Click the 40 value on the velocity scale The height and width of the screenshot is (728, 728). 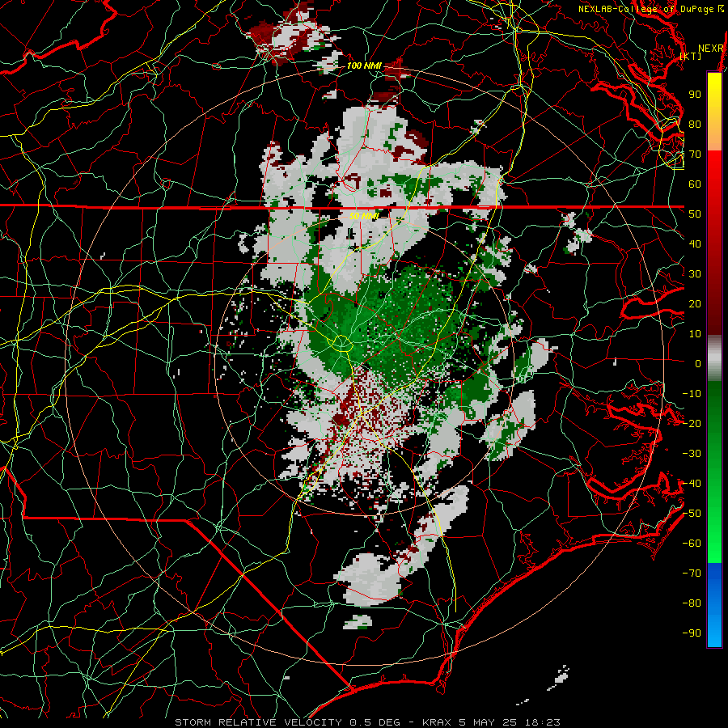[x=695, y=243]
